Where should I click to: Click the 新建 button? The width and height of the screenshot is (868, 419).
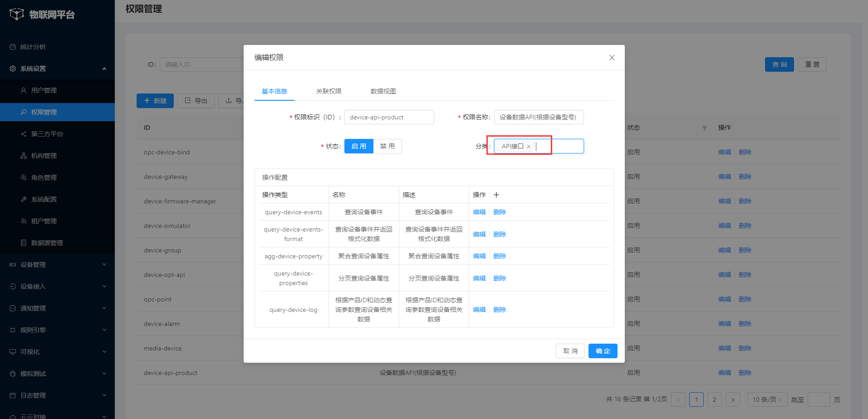coord(155,101)
